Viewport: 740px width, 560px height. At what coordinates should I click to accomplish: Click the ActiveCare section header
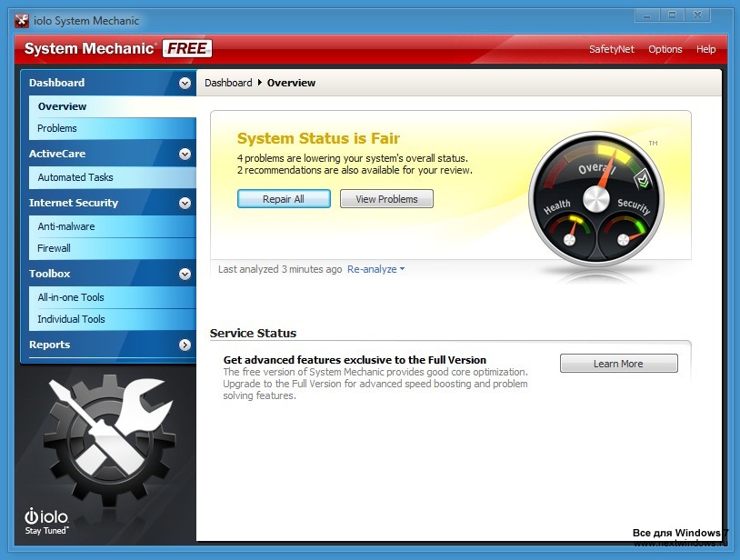pos(108,154)
